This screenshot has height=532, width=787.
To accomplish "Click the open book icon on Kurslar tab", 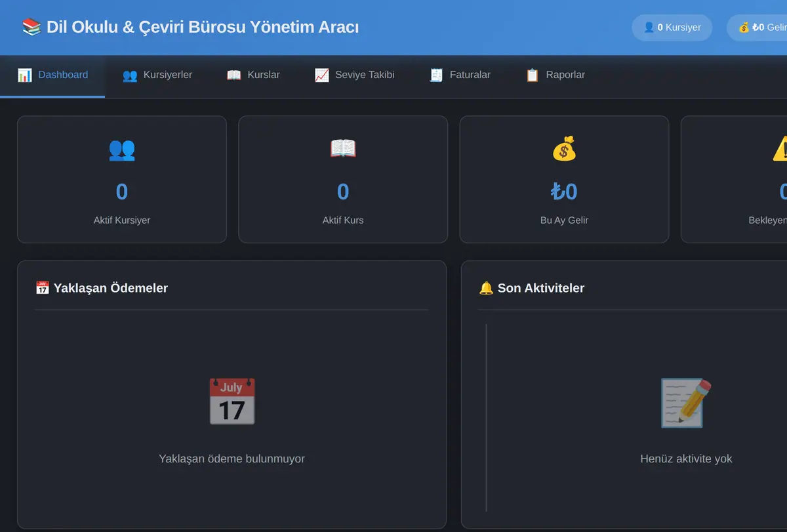I will 234,75.
